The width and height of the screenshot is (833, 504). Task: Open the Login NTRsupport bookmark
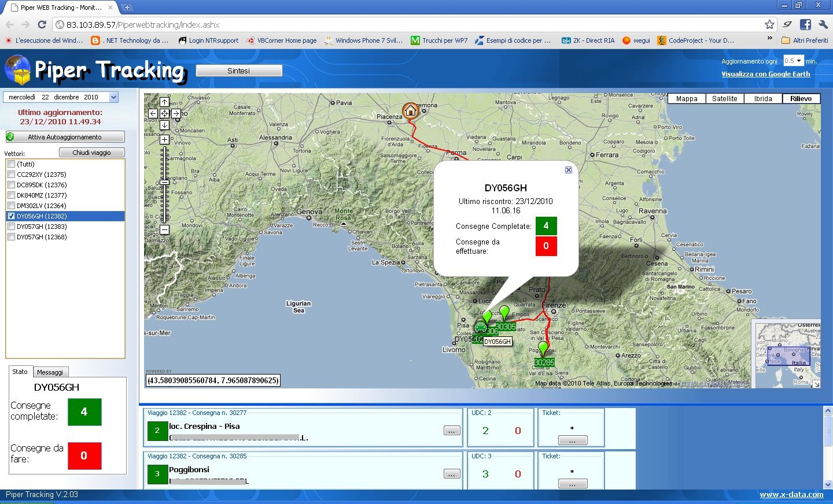(208, 40)
